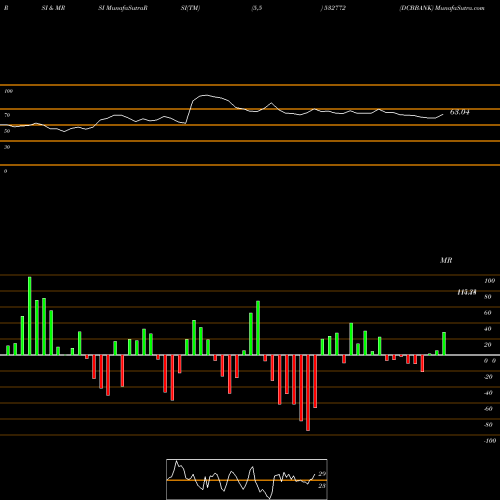Click the '30' label on RSI axis
The height and width of the screenshot is (500, 500).
[x=7, y=147]
